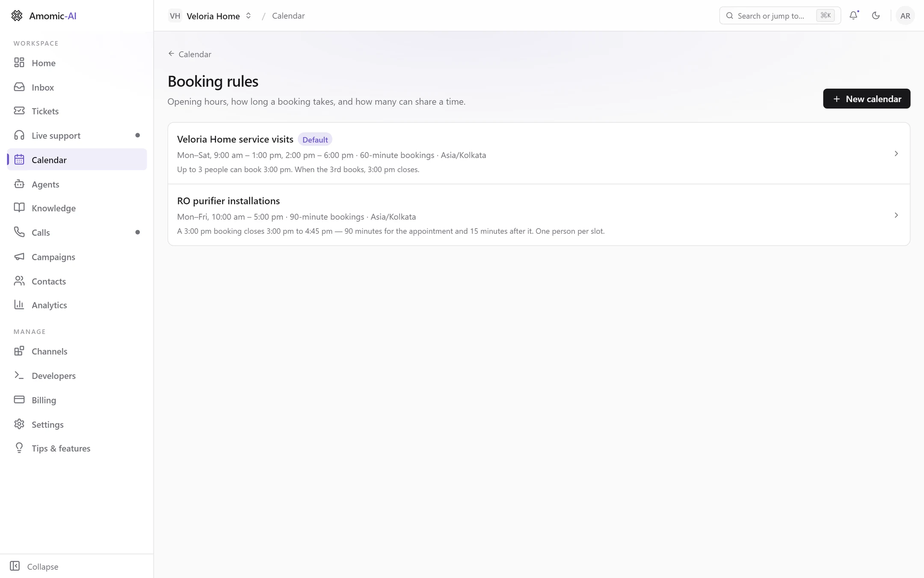
Task: Open the Agents robot icon
Action: [x=19, y=184]
